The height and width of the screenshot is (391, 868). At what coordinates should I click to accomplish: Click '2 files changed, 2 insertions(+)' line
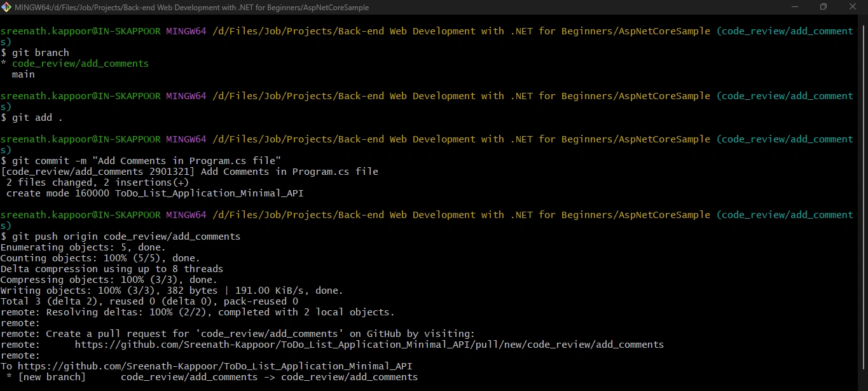[x=97, y=182]
